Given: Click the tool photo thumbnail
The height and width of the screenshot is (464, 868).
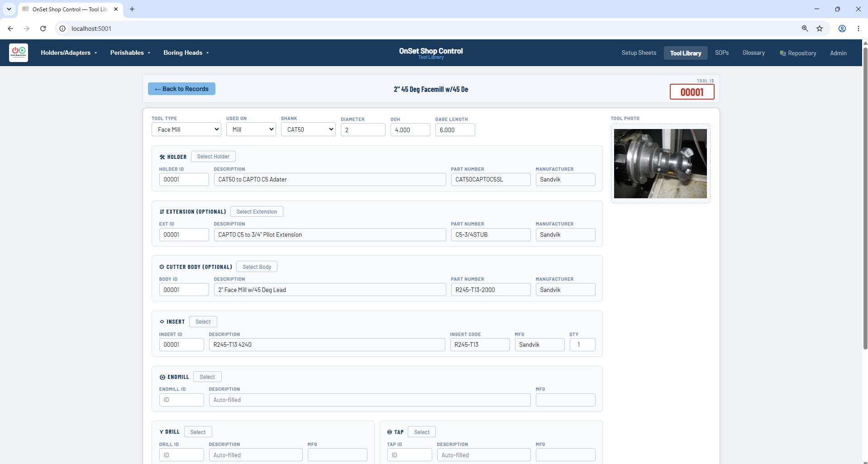Looking at the screenshot, I should (660, 163).
